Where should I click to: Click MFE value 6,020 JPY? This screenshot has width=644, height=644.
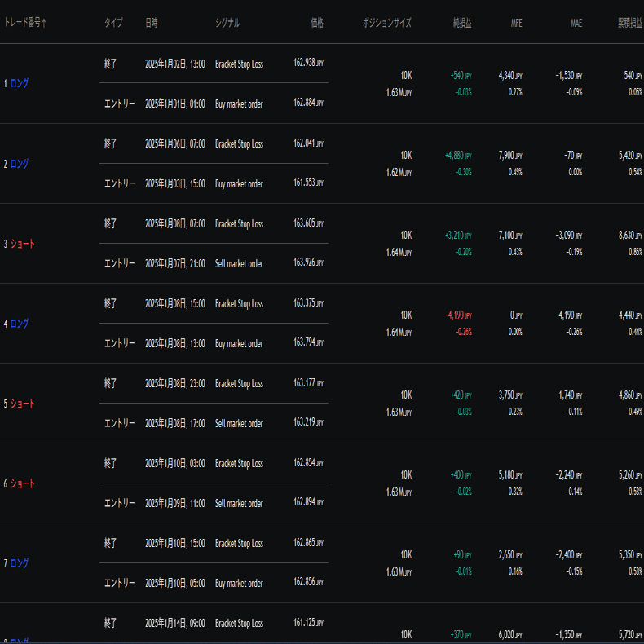point(510,634)
